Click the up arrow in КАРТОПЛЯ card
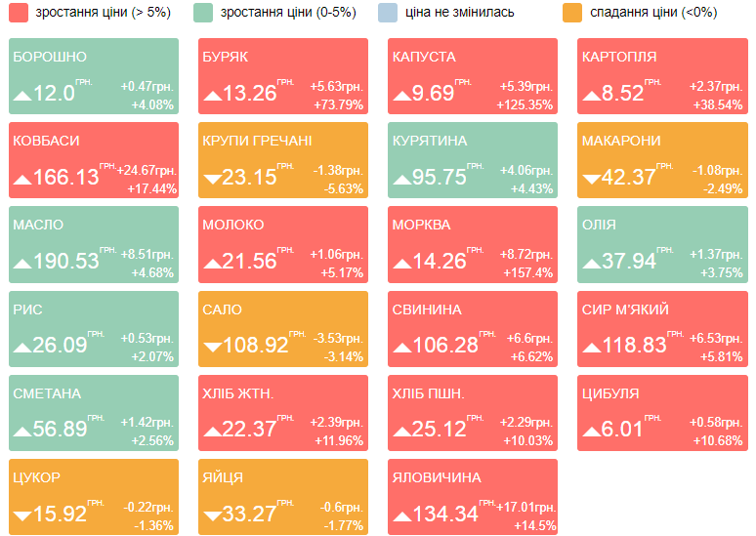The width and height of the screenshot is (756, 536). [591, 95]
